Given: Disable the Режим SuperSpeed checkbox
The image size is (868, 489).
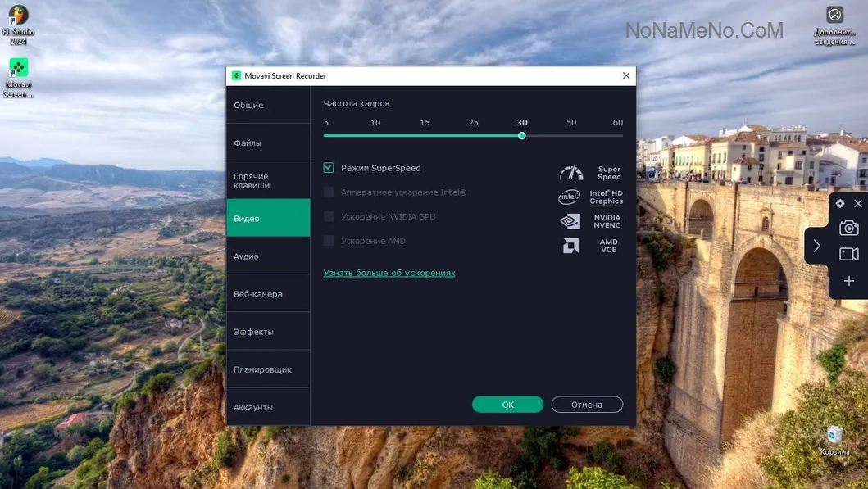Looking at the screenshot, I should [329, 168].
